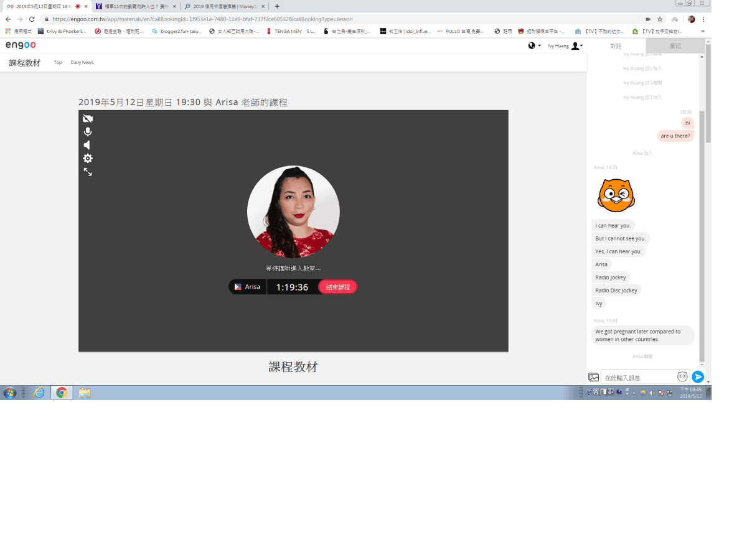
Task: Attach an image using chat picture icon
Action: [x=594, y=377]
